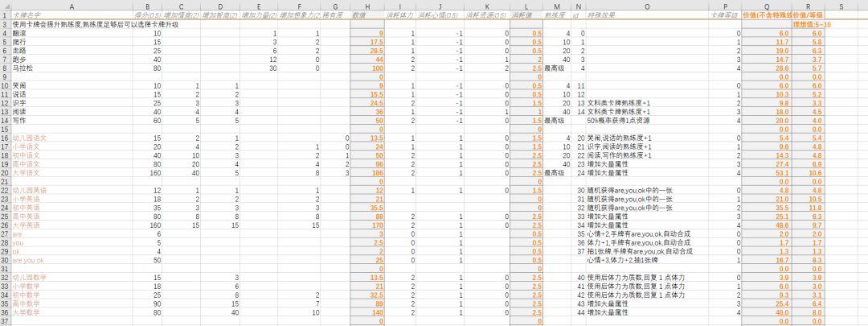The image size is (868, 326).
Task: Select the 跑步 cell
Action: [72, 60]
